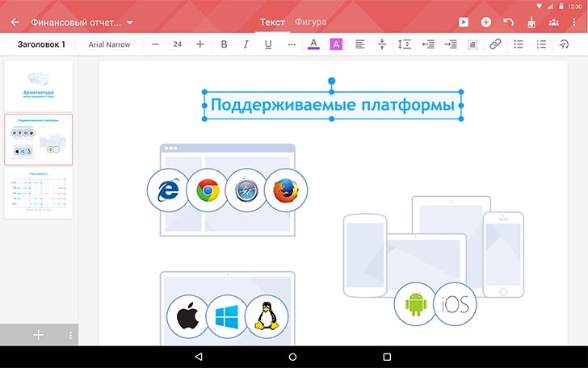
Task: Open the header overflow menu
Action: point(574,22)
